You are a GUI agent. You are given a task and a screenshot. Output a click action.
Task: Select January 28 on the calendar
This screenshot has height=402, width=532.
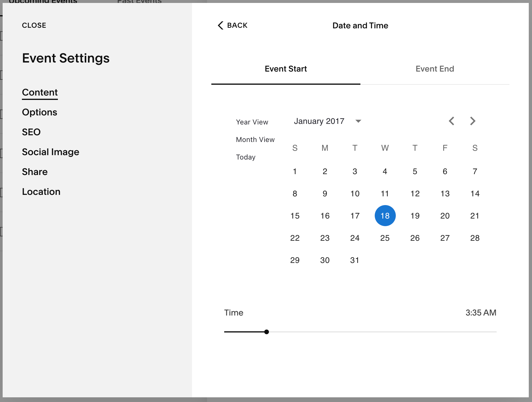tap(475, 238)
